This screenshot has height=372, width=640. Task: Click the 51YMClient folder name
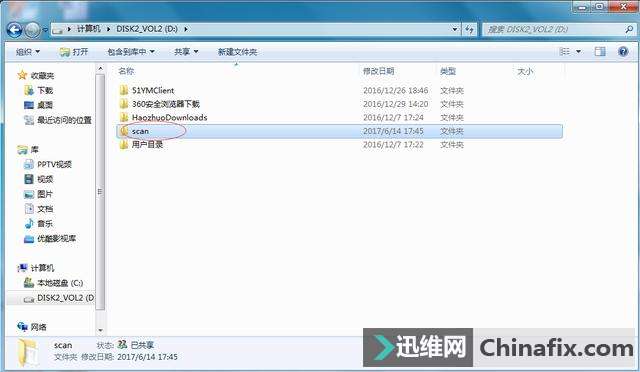153,90
